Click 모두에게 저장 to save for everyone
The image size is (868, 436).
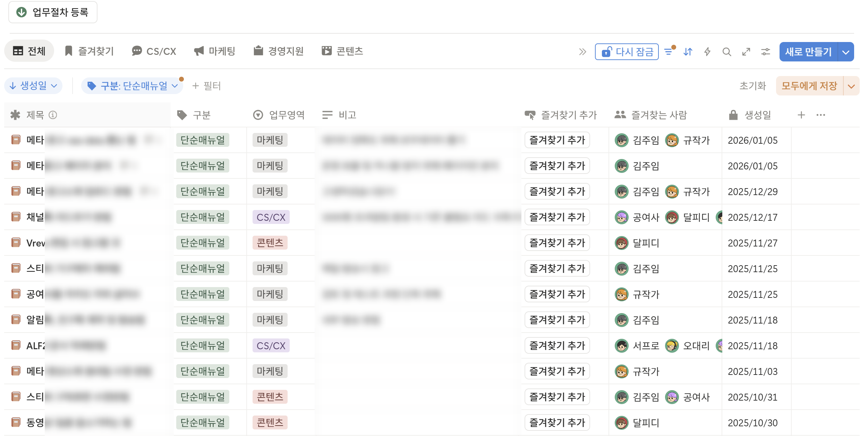point(809,85)
